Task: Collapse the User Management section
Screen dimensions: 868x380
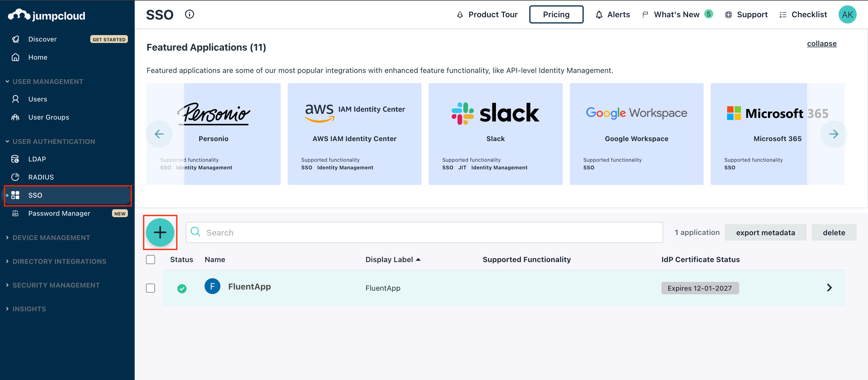Action: click(7, 81)
